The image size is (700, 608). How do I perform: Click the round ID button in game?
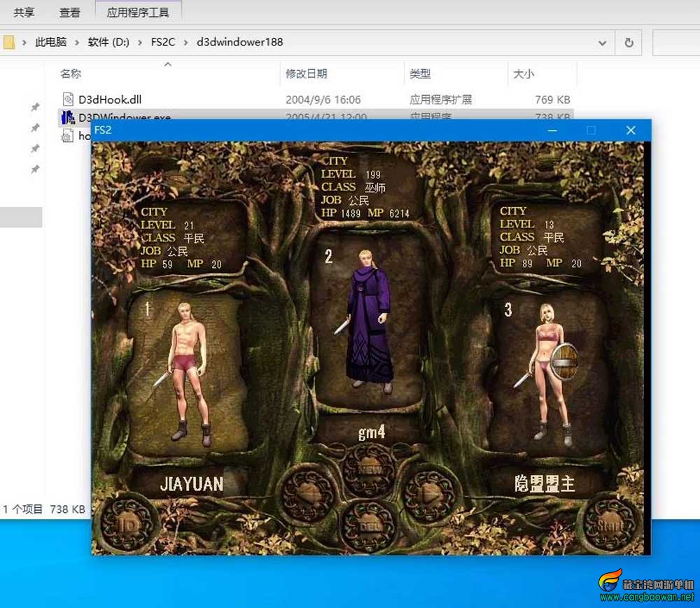pos(128,524)
